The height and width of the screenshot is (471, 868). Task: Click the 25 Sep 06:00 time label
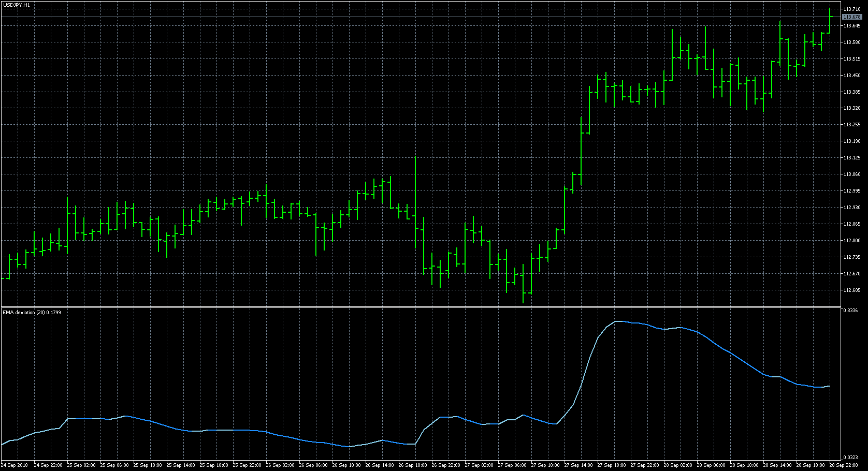click(x=114, y=465)
